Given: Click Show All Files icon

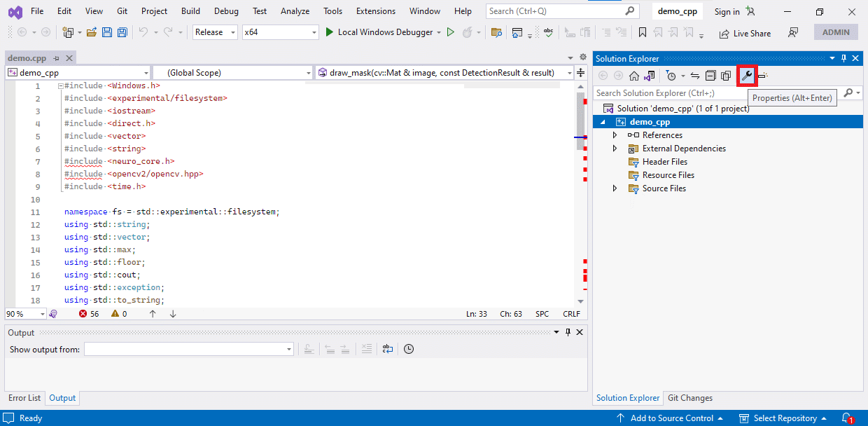Looking at the screenshot, I should 726,76.
